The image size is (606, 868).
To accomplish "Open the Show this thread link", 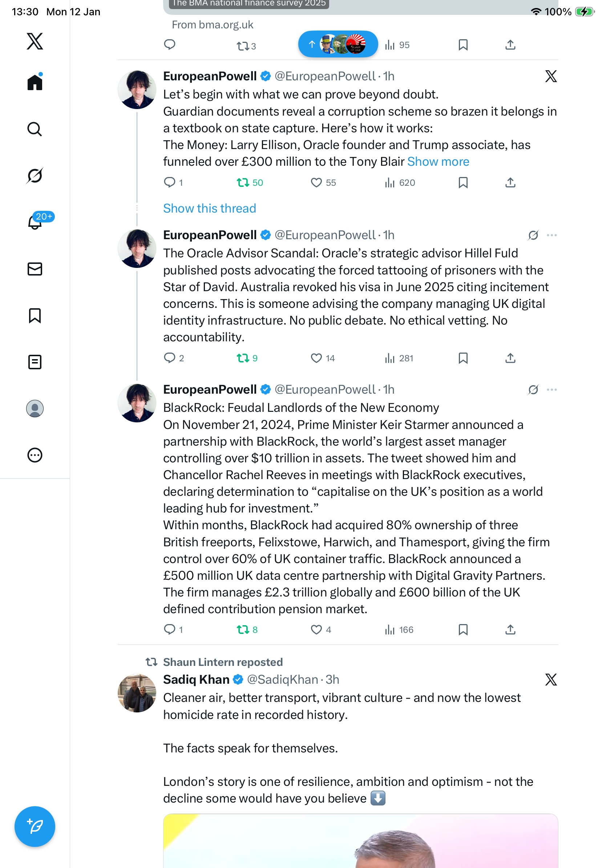I will [x=209, y=208].
